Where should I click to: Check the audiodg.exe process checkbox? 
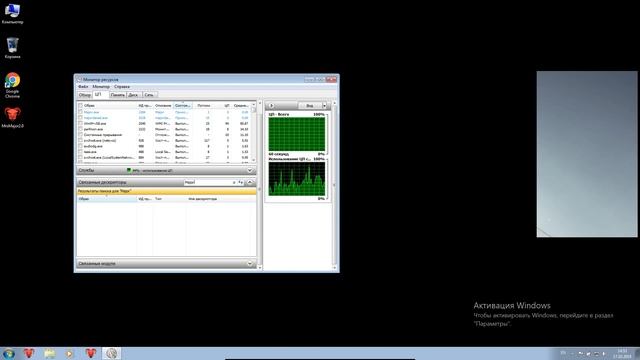coord(80,146)
